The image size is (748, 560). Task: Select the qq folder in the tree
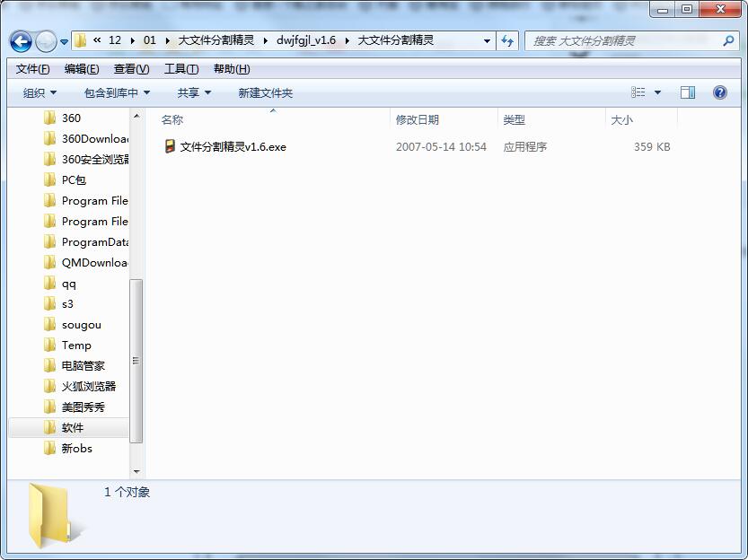pyautogui.click(x=68, y=284)
